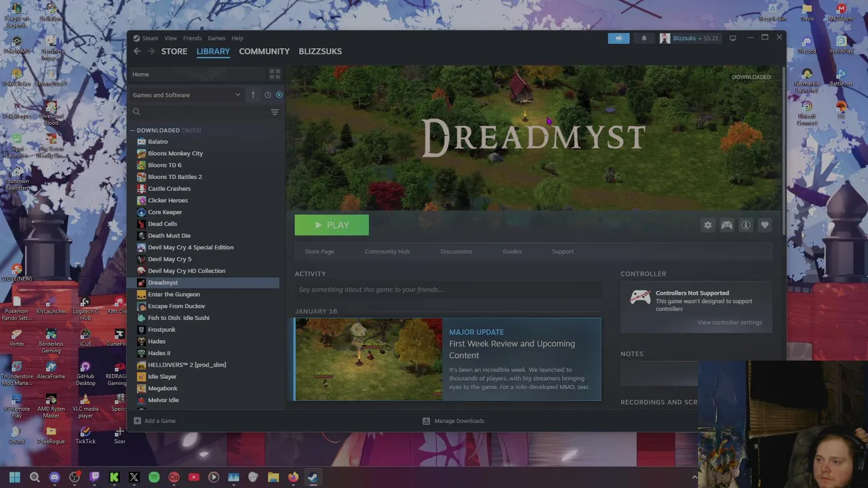Toggle Dreadmyst favorite heart icon
The width and height of the screenshot is (868, 488).
765,225
